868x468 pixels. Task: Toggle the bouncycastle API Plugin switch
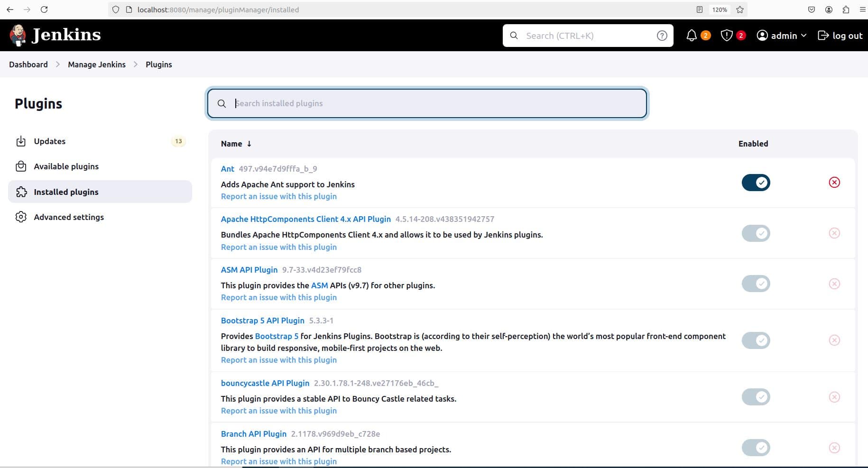click(x=756, y=397)
